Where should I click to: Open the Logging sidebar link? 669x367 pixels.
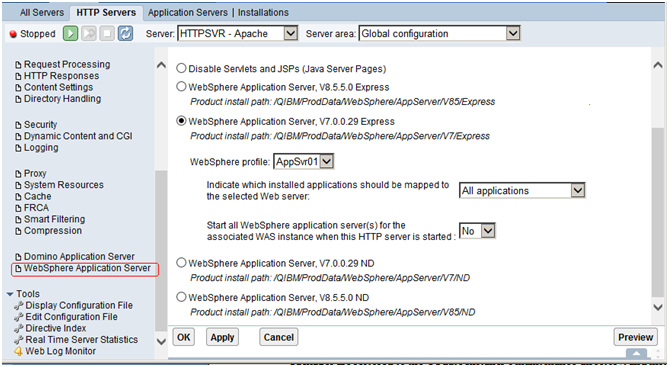[x=41, y=148]
